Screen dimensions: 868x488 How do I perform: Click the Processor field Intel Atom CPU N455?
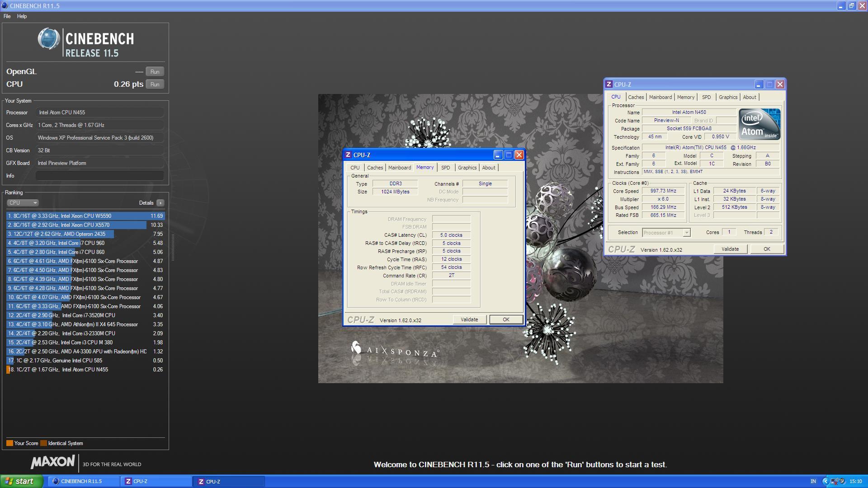coord(100,113)
